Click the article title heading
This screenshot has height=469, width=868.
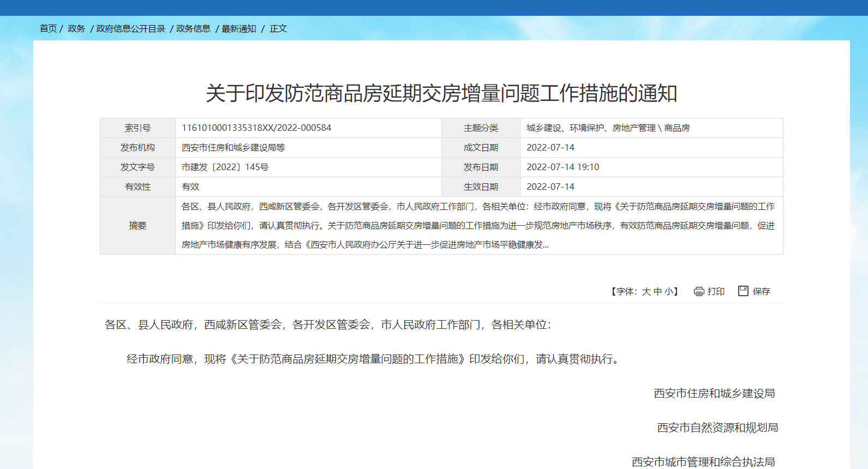coord(441,93)
